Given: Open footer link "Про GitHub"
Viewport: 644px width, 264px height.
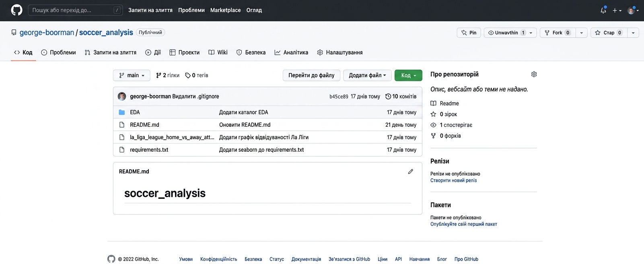Looking at the screenshot, I should pos(466,259).
